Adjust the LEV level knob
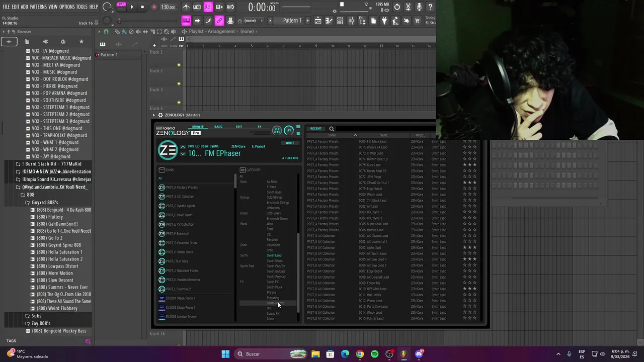644x362 pixels. click(x=288, y=130)
